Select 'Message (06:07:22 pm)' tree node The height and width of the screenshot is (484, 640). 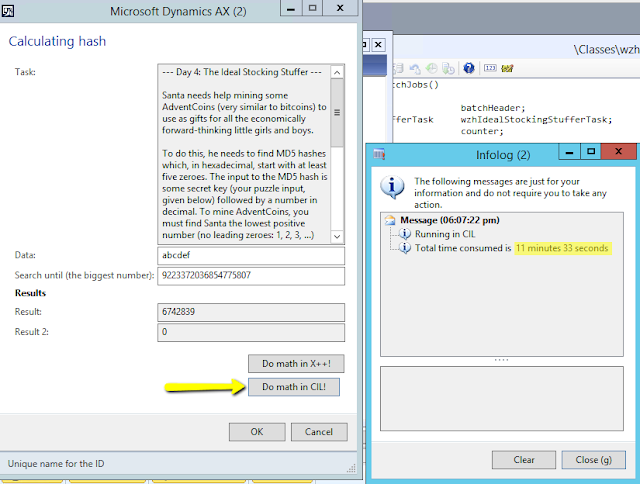point(449,220)
